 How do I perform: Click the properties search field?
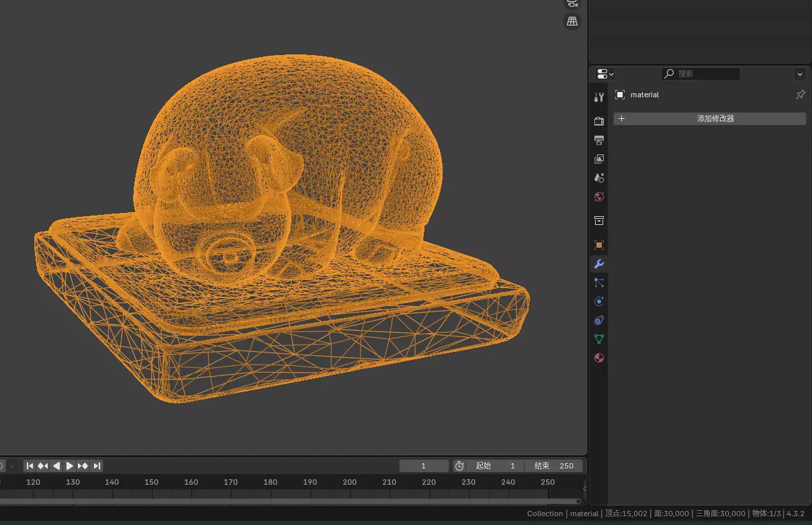701,74
